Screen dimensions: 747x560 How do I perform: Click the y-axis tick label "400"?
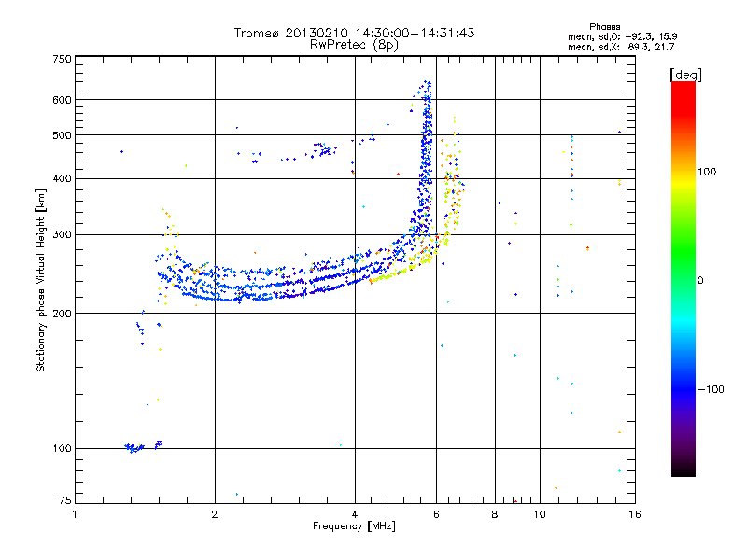[62, 179]
